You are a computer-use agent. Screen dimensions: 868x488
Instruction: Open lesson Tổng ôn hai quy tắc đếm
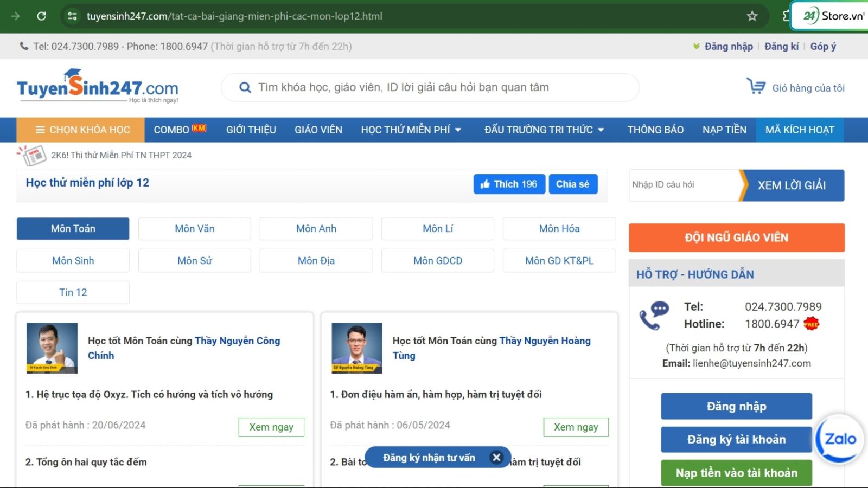point(86,462)
